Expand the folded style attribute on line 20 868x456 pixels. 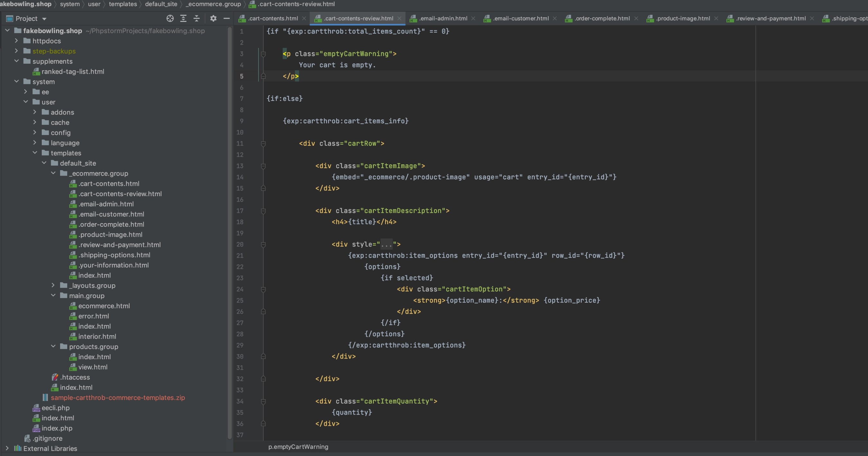tap(386, 244)
